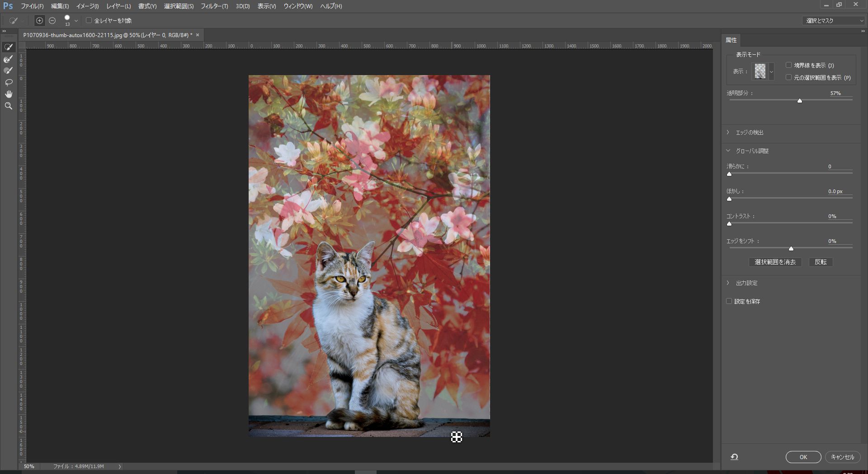The height and width of the screenshot is (474, 868).
Task: Click the 反転 button
Action: (x=821, y=262)
